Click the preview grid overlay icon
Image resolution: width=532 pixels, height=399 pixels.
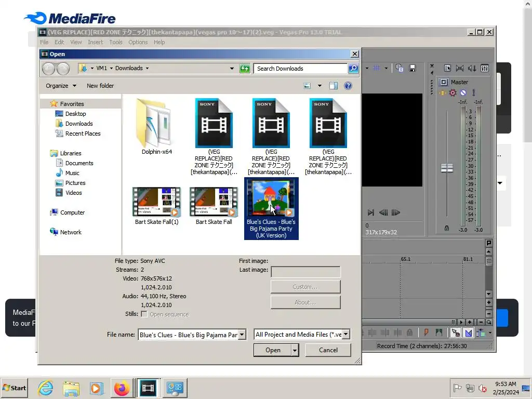point(376,68)
